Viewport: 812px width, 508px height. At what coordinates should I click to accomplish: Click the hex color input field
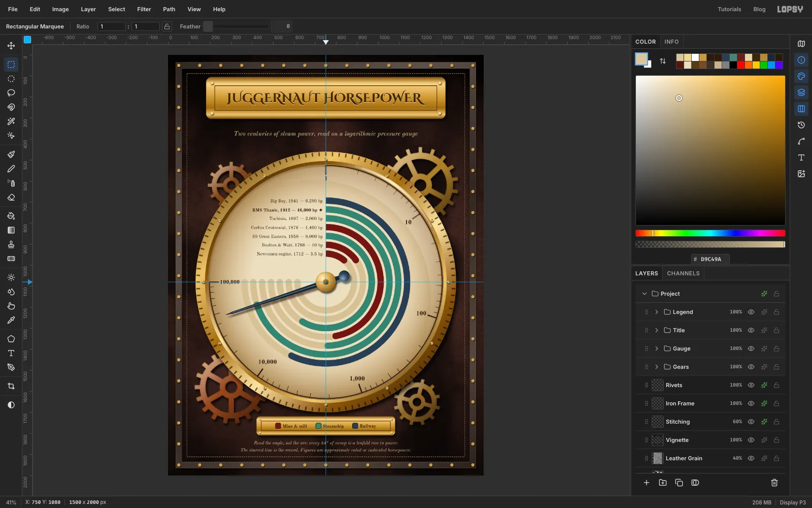(x=710, y=259)
